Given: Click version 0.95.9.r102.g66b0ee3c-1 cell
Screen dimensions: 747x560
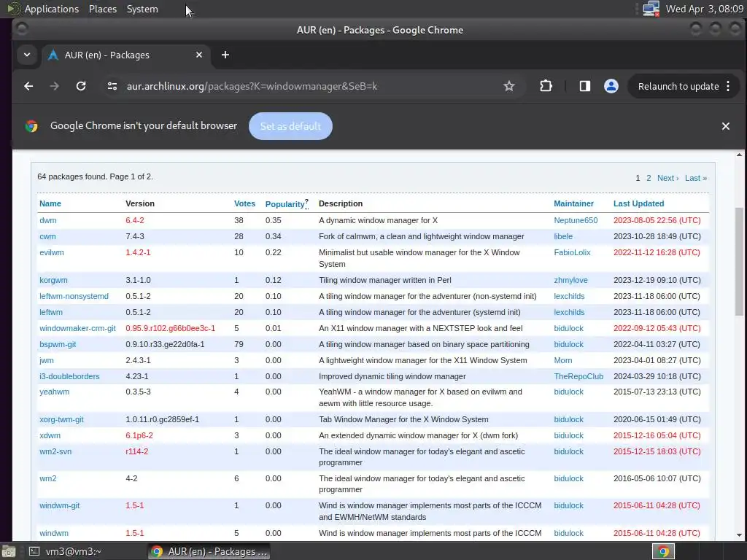Looking at the screenshot, I should click(x=170, y=328).
